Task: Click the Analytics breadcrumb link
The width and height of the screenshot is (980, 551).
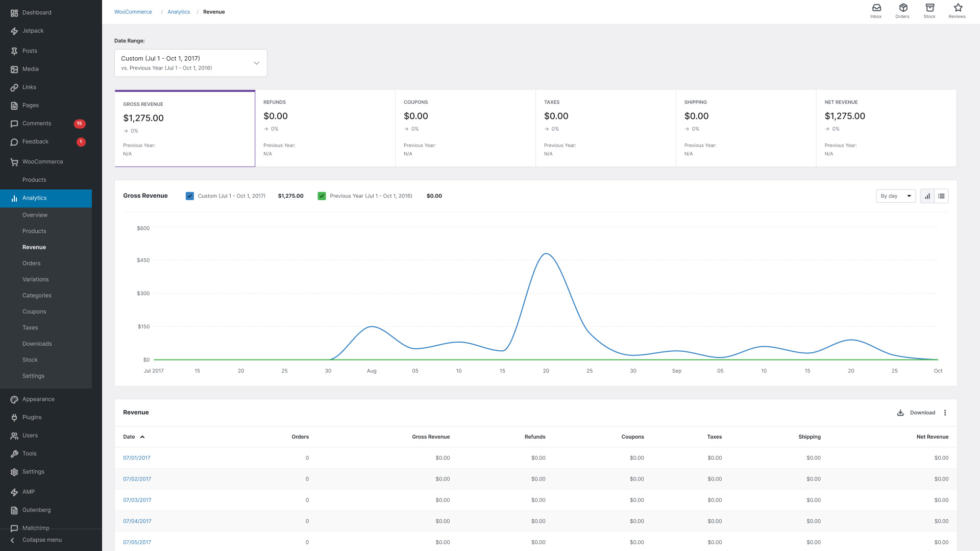Action: point(179,12)
